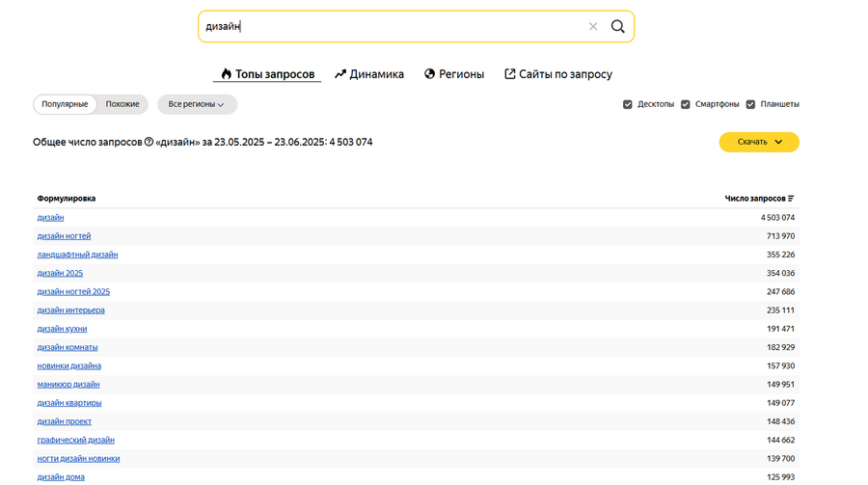
Task: Open the Скачать download dropdown
Action: pyautogui.click(x=759, y=142)
